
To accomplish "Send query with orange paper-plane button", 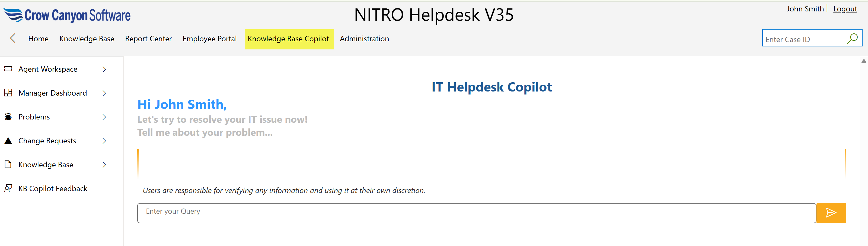I will [x=831, y=213].
